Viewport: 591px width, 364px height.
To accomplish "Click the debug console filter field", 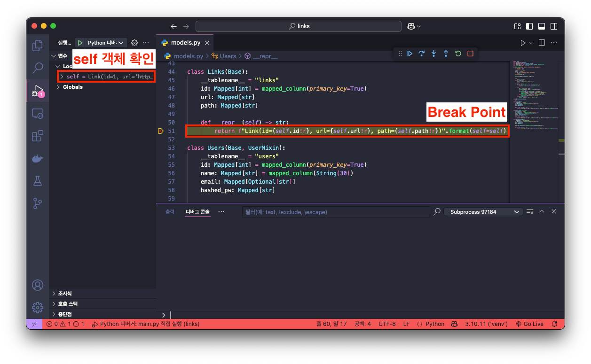I will [x=336, y=212].
